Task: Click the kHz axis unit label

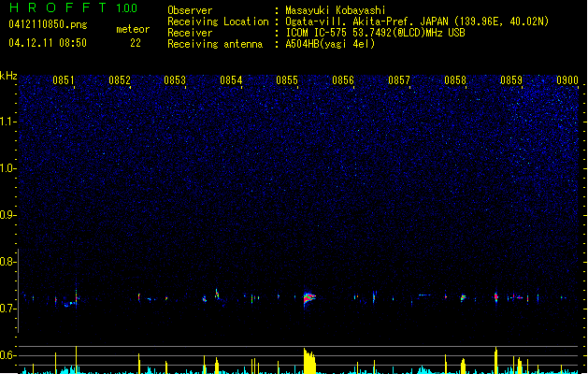Action: [8, 76]
